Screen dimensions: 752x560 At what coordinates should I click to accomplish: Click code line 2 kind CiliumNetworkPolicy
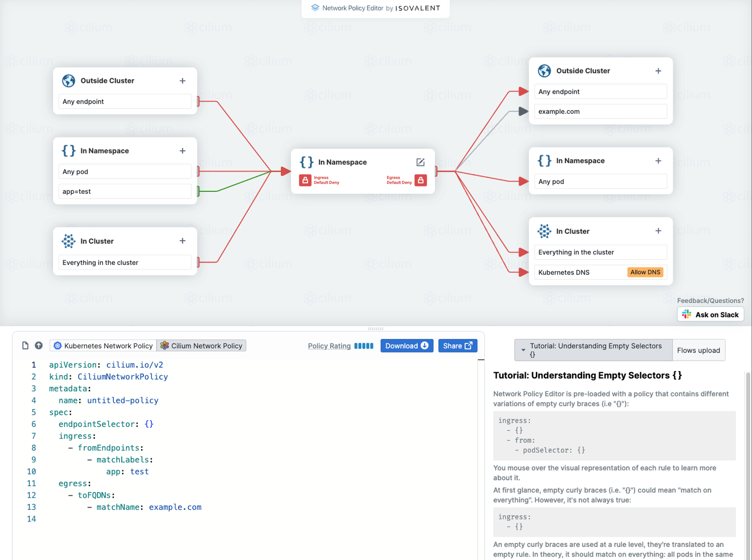(x=108, y=377)
